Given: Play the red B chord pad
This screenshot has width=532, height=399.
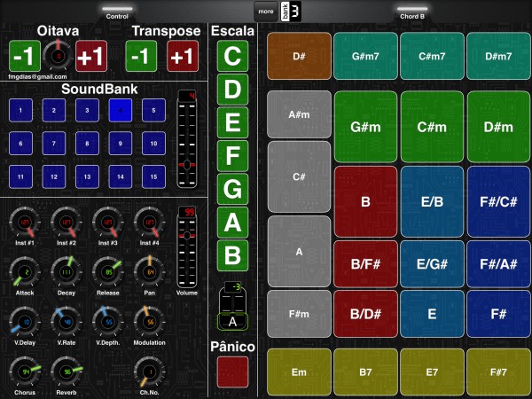Looking at the screenshot, I should 365,201.
